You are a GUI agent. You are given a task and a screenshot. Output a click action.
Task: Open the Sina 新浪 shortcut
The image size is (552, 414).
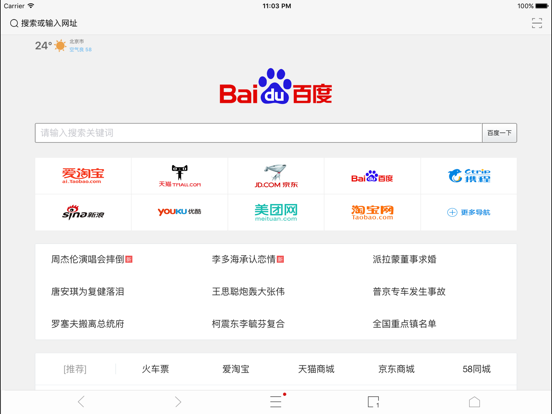pyautogui.click(x=83, y=212)
